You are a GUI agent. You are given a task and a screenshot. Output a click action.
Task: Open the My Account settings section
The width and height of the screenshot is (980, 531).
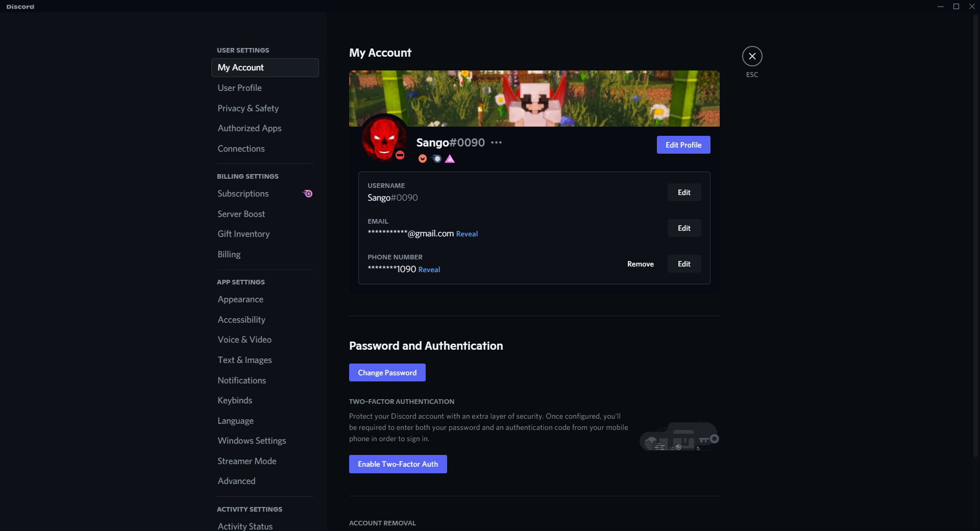[x=265, y=67]
